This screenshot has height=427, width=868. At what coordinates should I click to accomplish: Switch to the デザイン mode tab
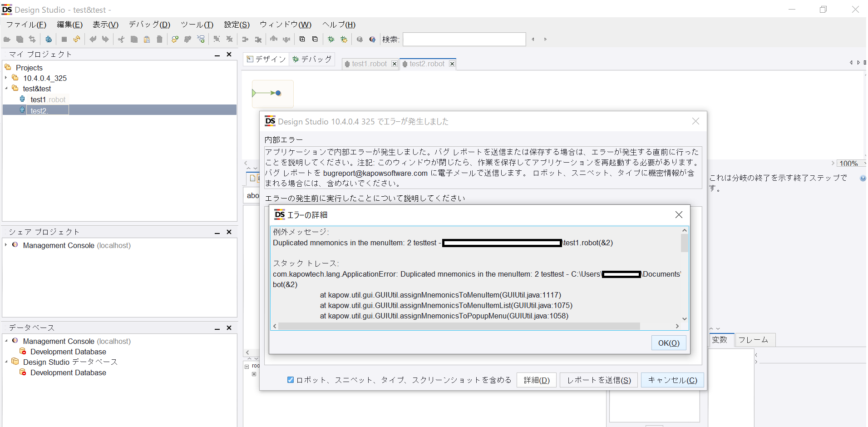pos(266,59)
